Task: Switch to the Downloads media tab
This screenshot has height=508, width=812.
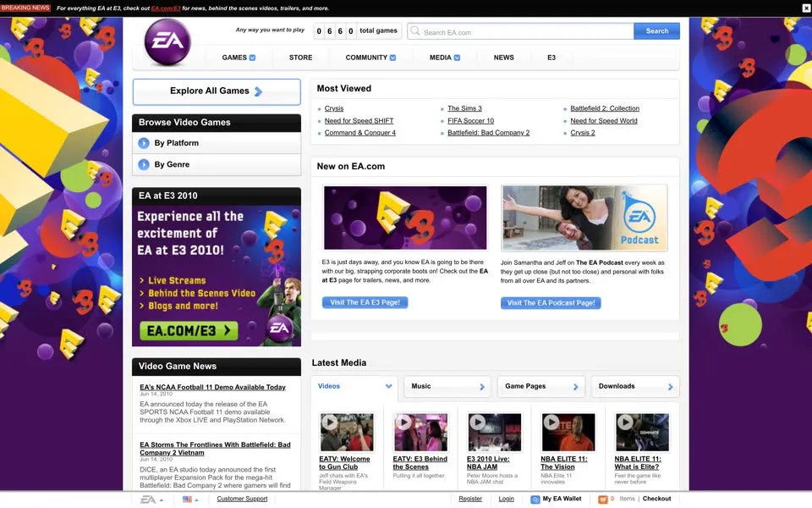Action: pyautogui.click(x=635, y=387)
